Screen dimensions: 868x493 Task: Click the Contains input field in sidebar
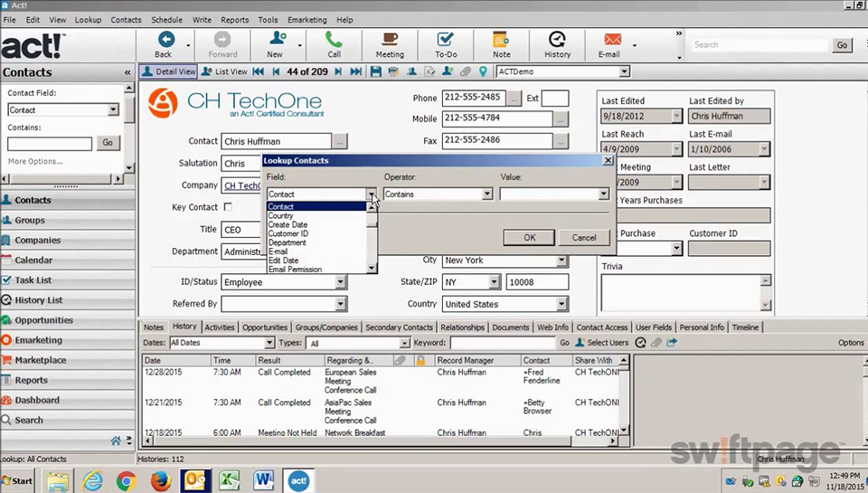49,144
